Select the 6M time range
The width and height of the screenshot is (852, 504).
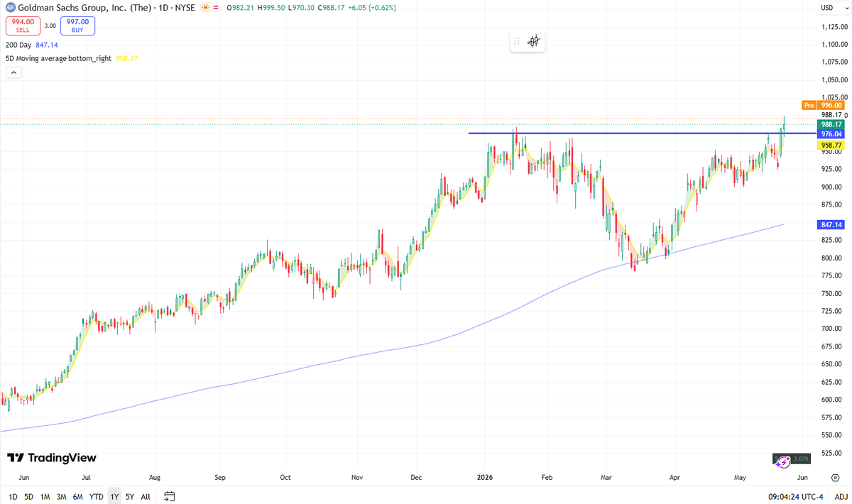78,496
